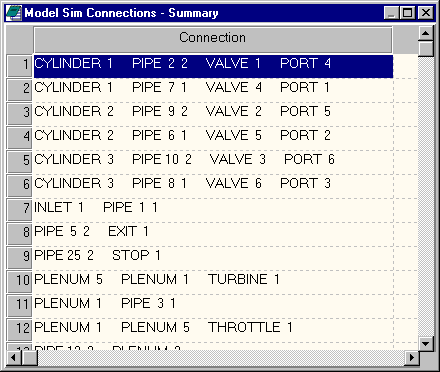Select row header number 7
440x372 pixels.
tap(19, 209)
